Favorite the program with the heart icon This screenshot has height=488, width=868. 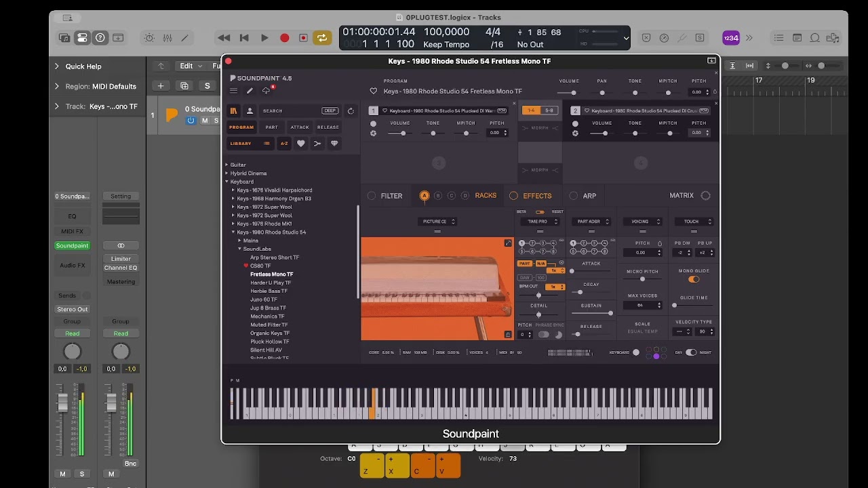pyautogui.click(x=373, y=91)
